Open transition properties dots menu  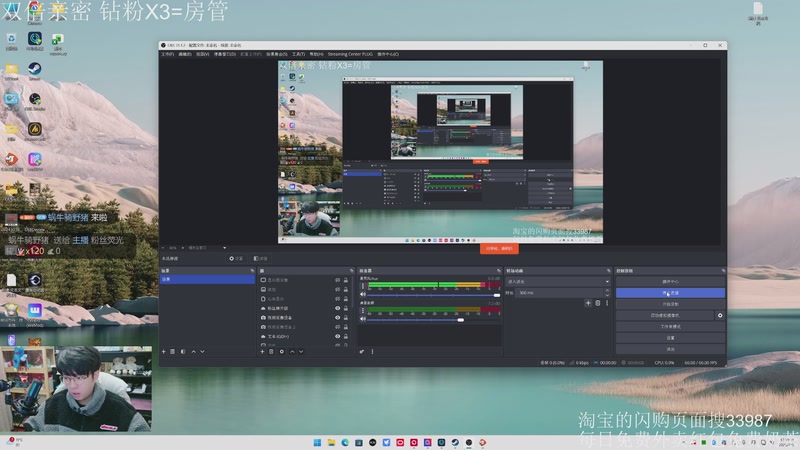[607, 303]
